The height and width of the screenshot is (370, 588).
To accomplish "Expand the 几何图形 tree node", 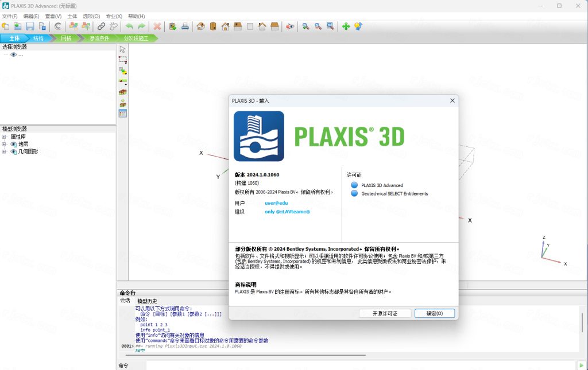I will pos(4,151).
